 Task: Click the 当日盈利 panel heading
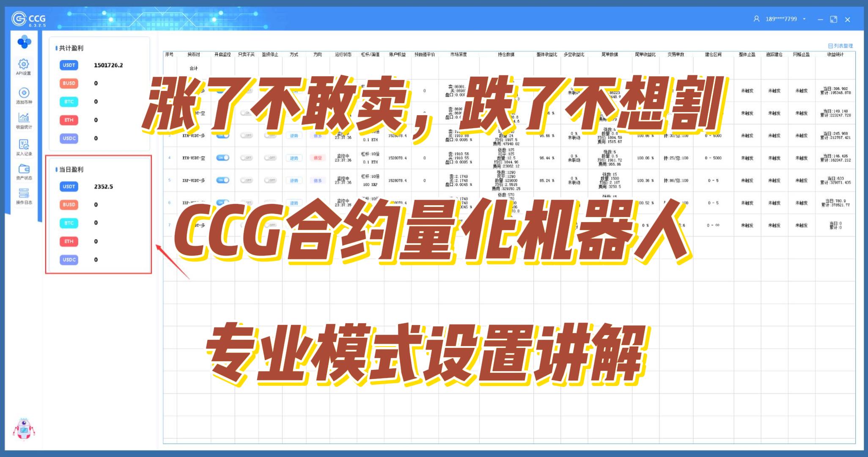coord(71,170)
